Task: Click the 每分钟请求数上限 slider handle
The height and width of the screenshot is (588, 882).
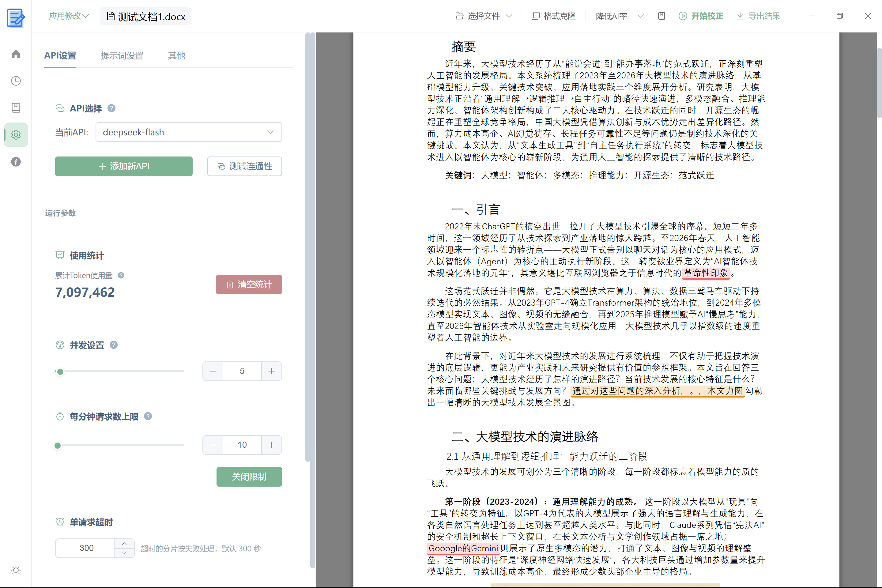Action: coord(57,446)
